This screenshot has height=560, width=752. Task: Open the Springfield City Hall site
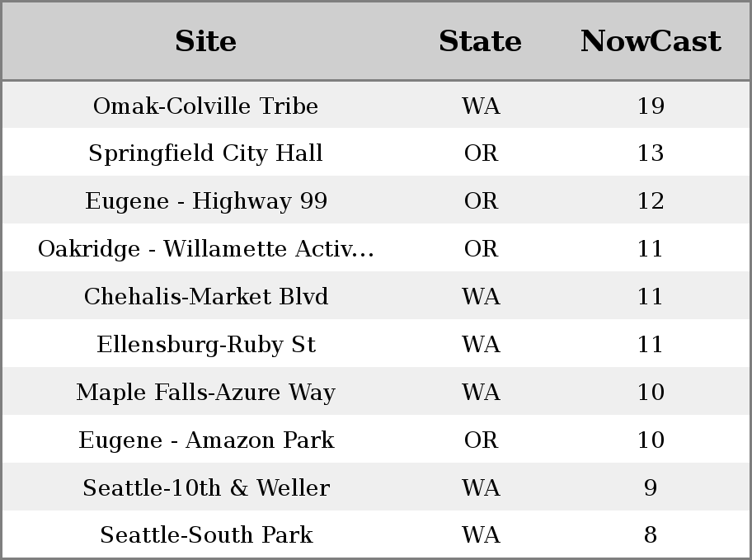coord(205,153)
